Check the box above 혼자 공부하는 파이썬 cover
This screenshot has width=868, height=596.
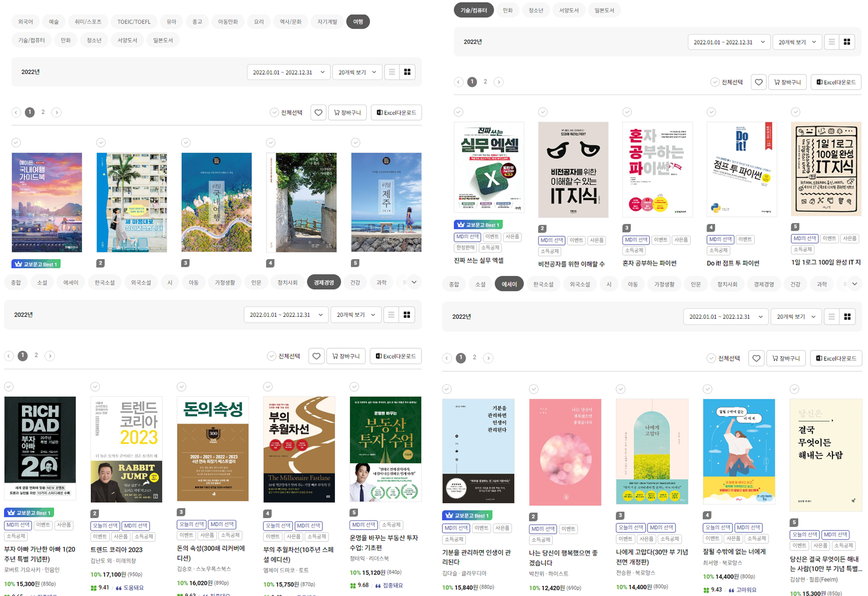coord(627,112)
